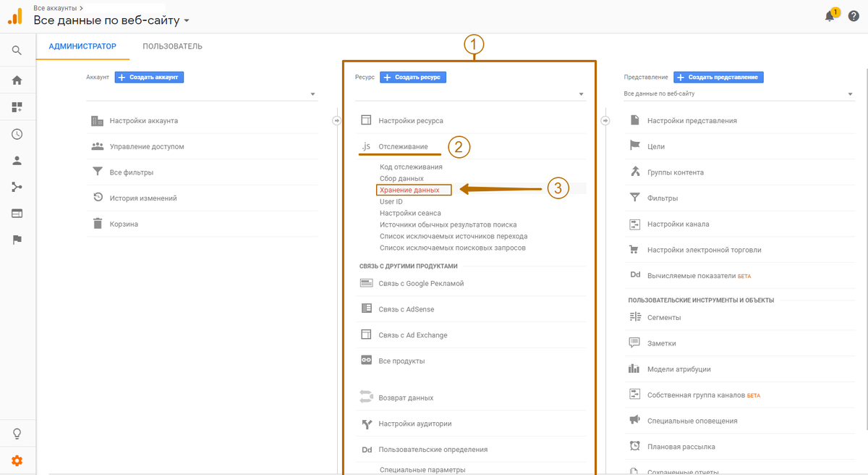This screenshot has height=475, width=868.
Task: Open Возврат данных
Action: point(406,398)
